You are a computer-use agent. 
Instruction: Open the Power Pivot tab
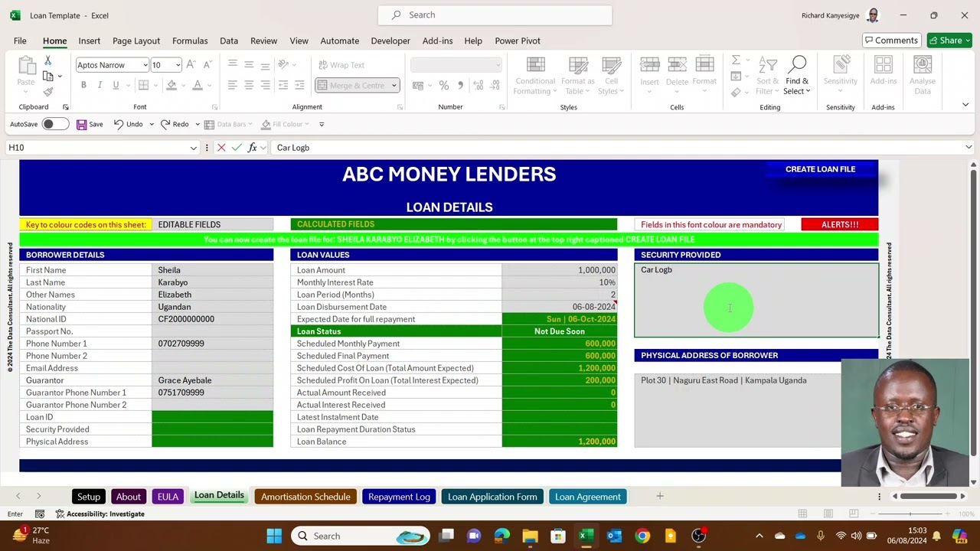[518, 41]
